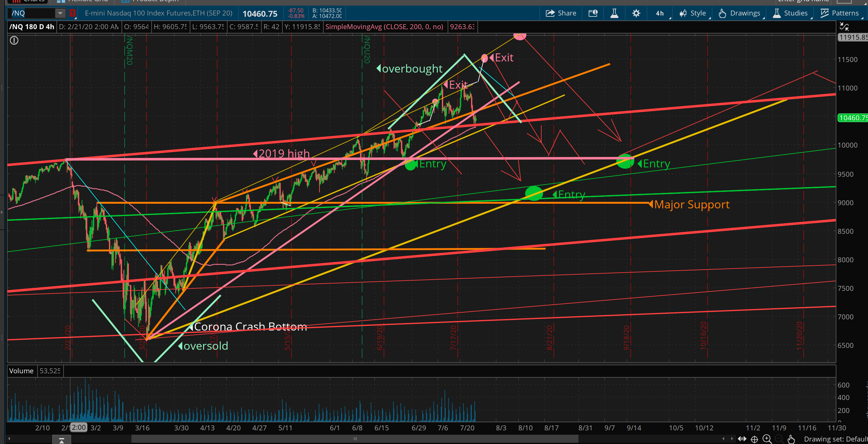Open the product info icon
This screenshot has width=868, height=444.
593,13
